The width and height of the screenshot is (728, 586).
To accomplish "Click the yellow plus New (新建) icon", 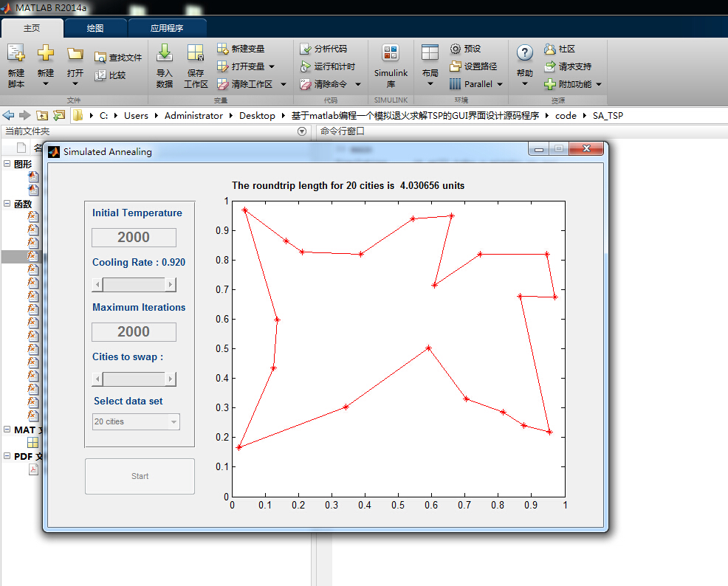I will pyautogui.click(x=46, y=52).
